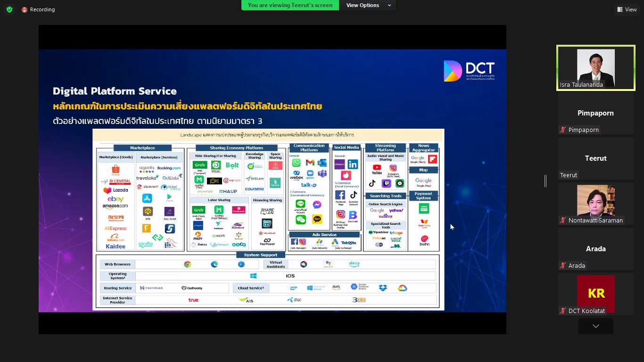644x362 pixels.
Task: Click 'You are viewing Teerut's screen' banner
Action: point(290,5)
